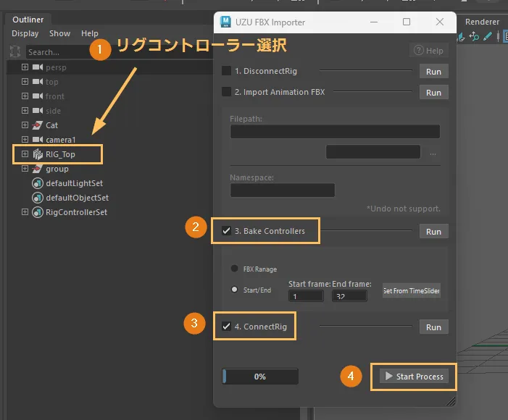Run the ConnectRig step
This screenshot has height=420, width=508.
click(x=433, y=327)
